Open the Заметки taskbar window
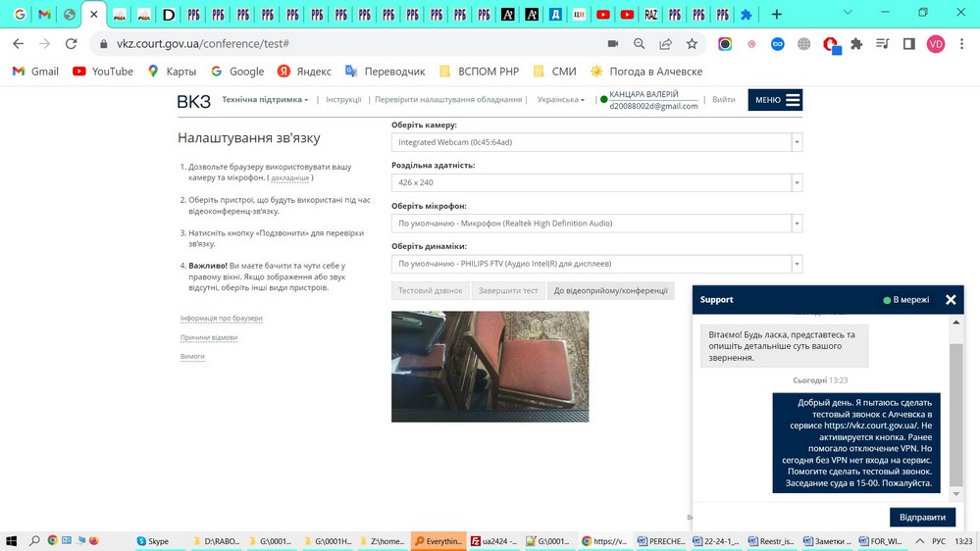Screen dimensions: 980x551 point(826,541)
